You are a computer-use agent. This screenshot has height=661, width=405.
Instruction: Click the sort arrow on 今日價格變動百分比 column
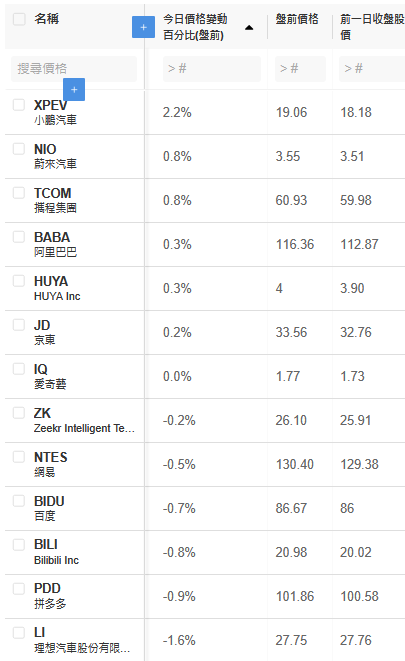click(249, 28)
